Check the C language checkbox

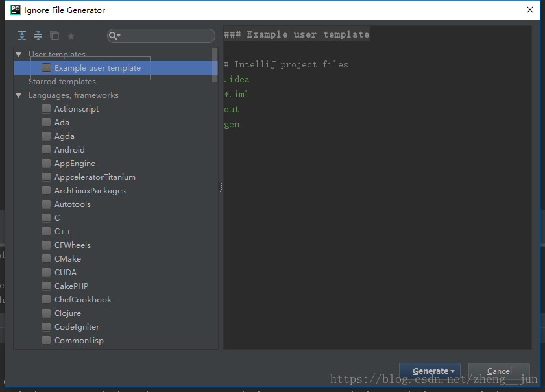[x=46, y=217]
